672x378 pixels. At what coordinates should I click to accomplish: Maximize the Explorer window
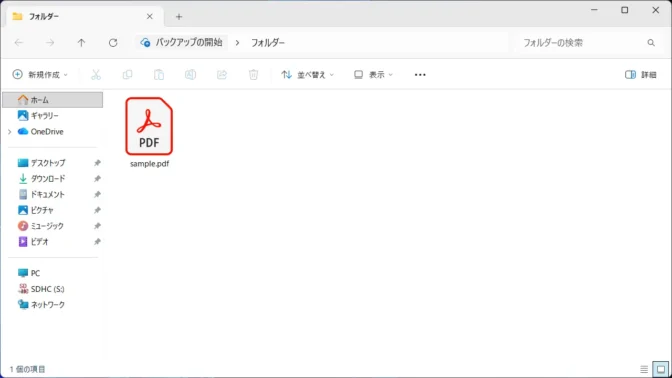point(625,10)
